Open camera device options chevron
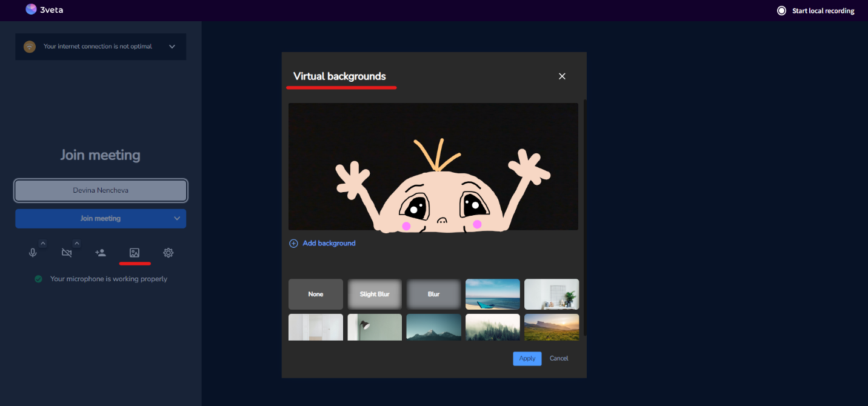The height and width of the screenshot is (406, 868). coord(76,243)
